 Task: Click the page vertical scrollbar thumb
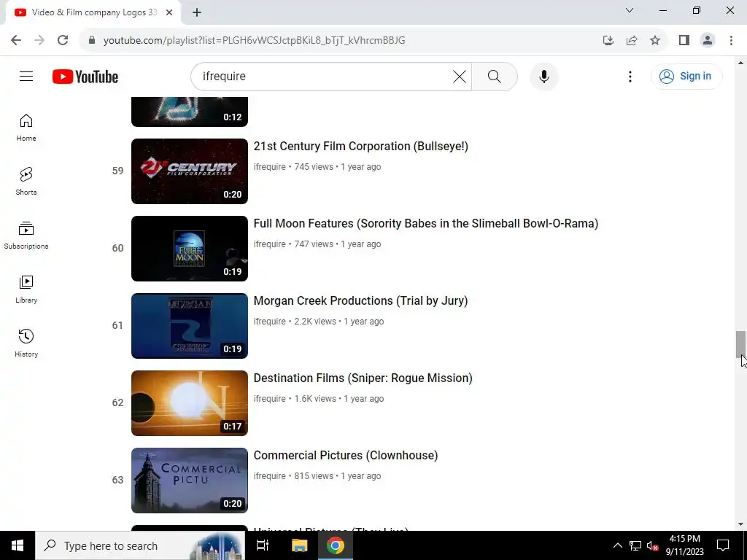tap(740, 344)
